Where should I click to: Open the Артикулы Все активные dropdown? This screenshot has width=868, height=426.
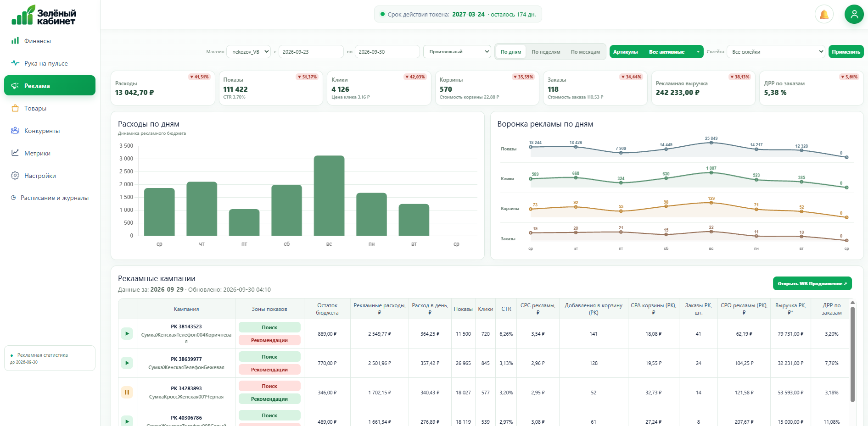point(656,52)
